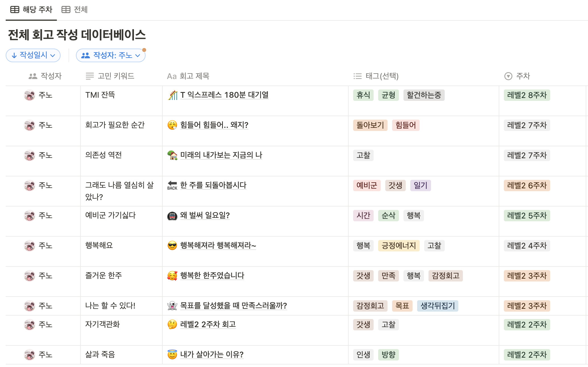The height and width of the screenshot is (367, 588).
Task: Select the 해당 주차 view tab
Action: pos(31,10)
